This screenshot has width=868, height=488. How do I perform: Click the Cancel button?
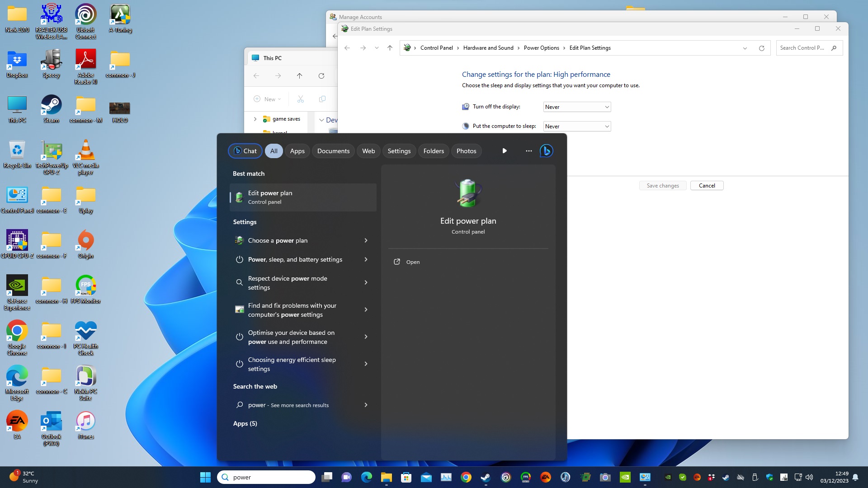tap(707, 186)
